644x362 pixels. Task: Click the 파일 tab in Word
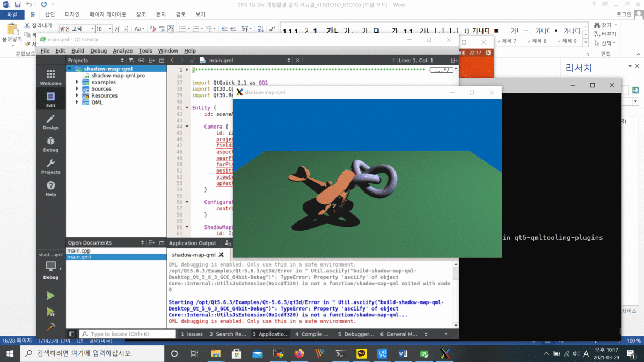point(12,14)
